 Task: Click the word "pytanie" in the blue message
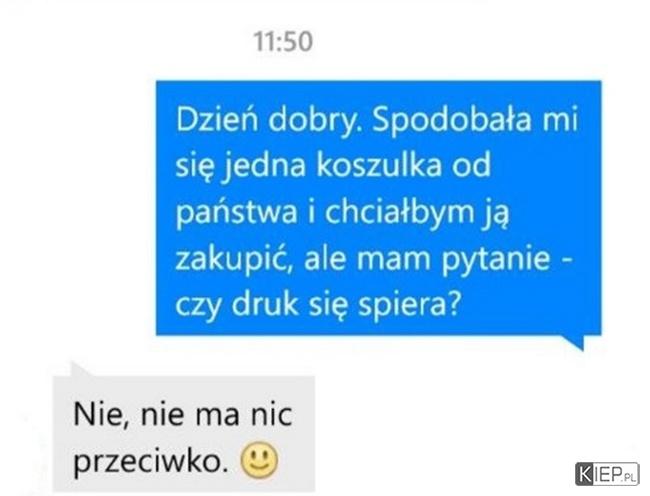pyautogui.click(x=496, y=259)
